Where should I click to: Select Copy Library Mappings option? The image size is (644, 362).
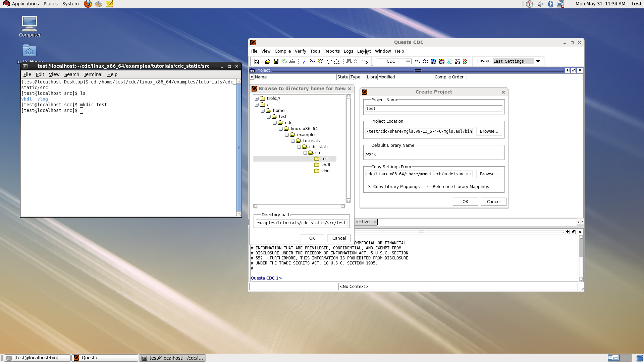[x=370, y=186]
